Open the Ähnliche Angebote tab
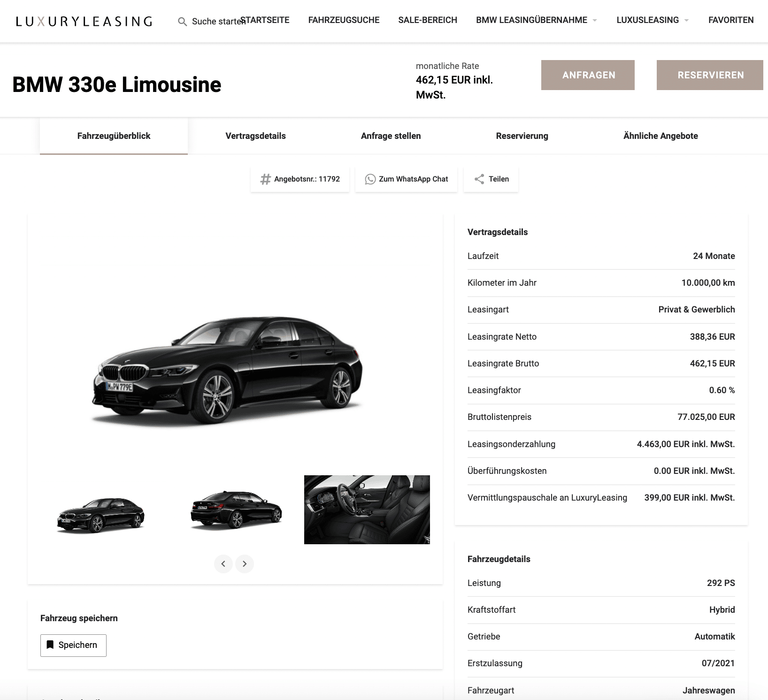Viewport: 768px width, 700px height. 660,136
